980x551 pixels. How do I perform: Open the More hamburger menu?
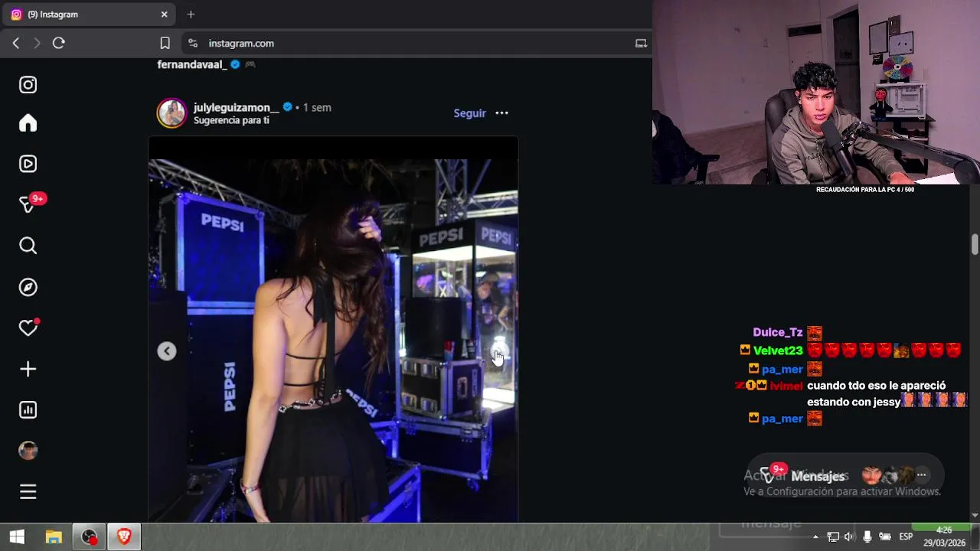[x=28, y=492]
